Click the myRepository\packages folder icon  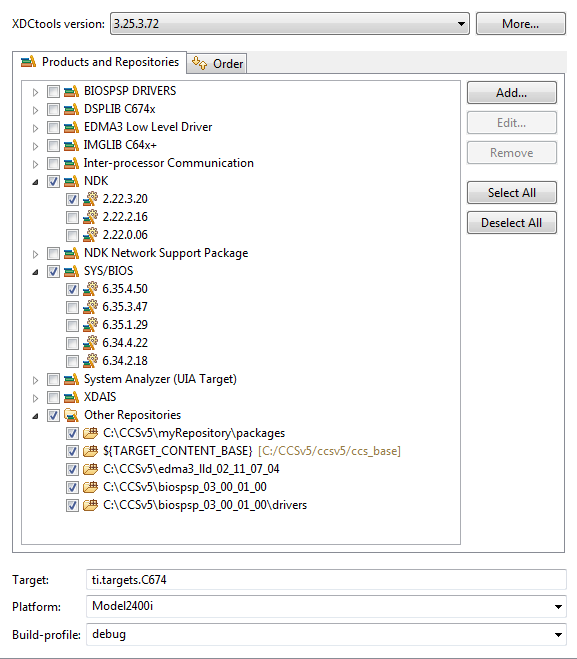pyautogui.click(x=90, y=433)
